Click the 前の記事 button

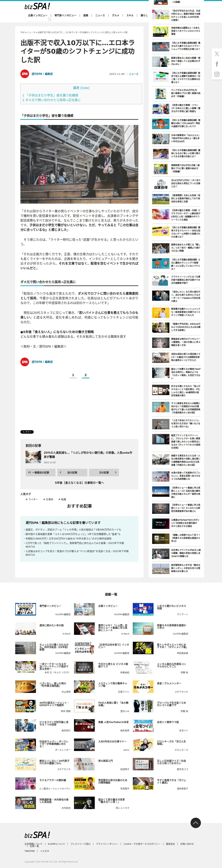[72, 472]
